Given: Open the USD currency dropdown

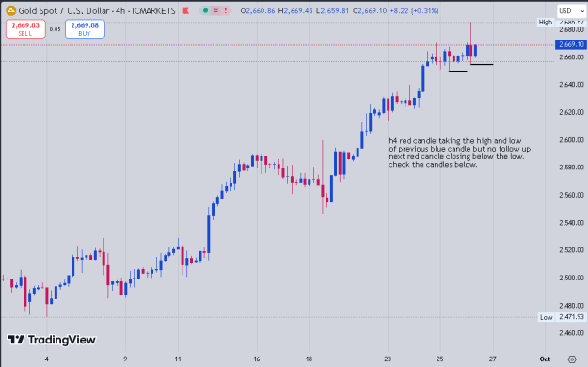Looking at the screenshot, I should tap(570, 11).
